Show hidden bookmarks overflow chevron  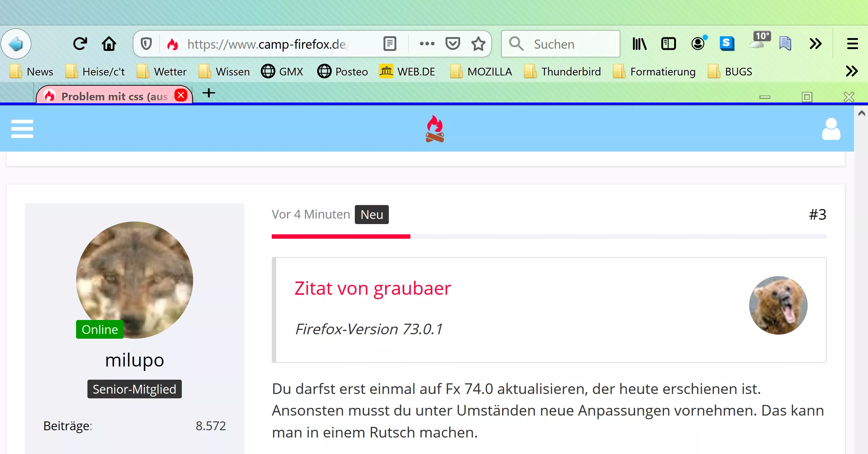pyautogui.click(x=852, y=71)
